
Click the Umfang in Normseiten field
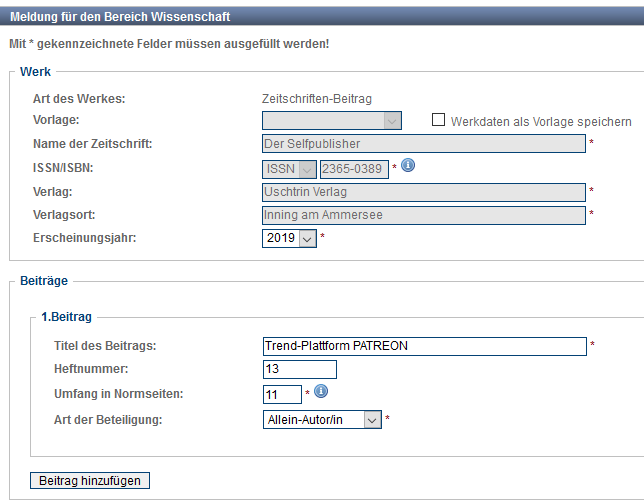tap(281, 395)
